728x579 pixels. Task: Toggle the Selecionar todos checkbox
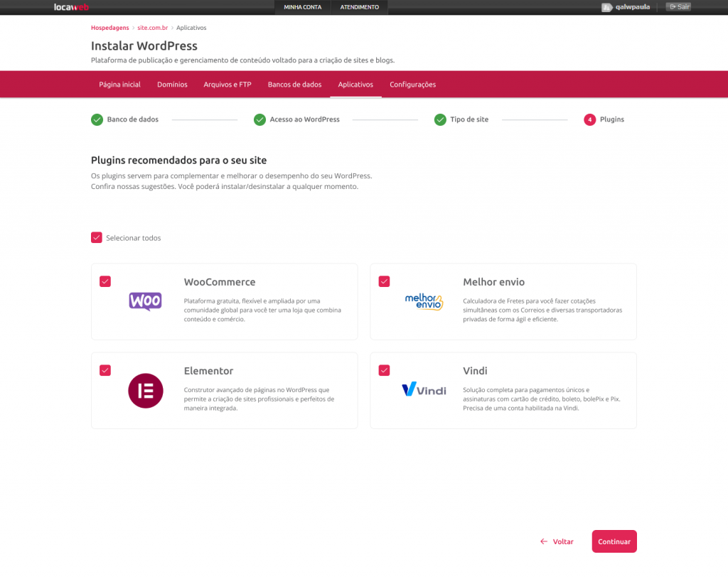pyautogui.click(x=97, y=237)
